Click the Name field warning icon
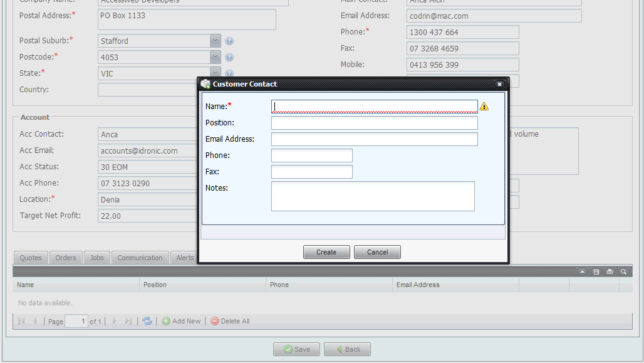This screenshot has width=644, height=363. tap(484, 107)
